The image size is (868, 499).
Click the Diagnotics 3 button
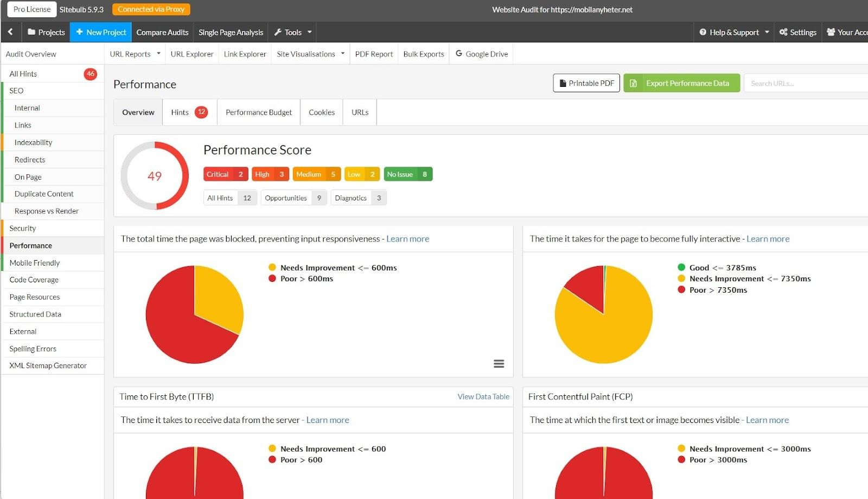point(359,198)
